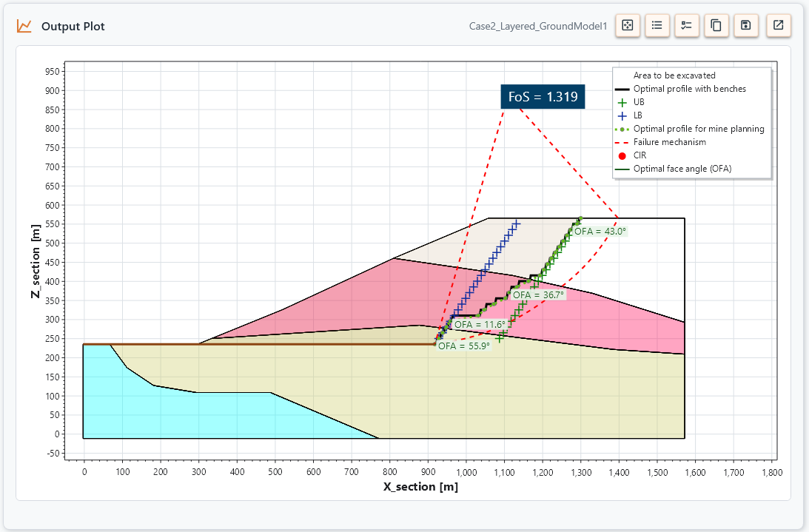Click the Output Plot heading
Image resolution: width=809 pixels, height=532 pixels.
pyautogui.click(x=73, y=27)
